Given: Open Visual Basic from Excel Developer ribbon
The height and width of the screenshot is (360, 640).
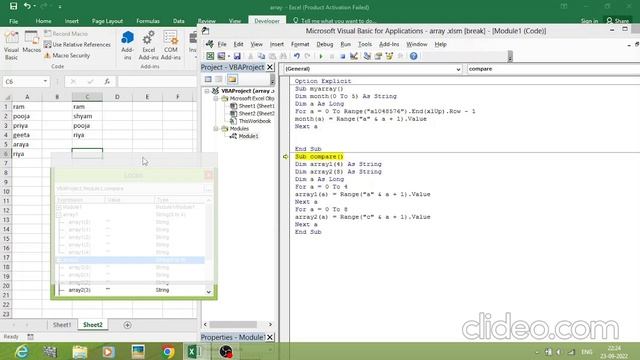Looking at the screenshot, I should coord(11,46).
